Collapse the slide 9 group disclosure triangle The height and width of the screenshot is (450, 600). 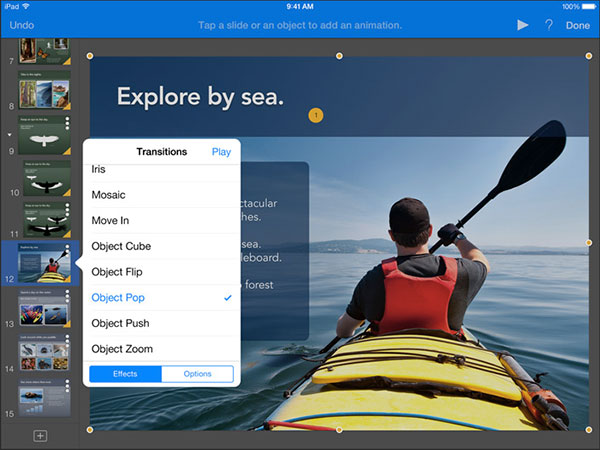[x=10, y=135]
